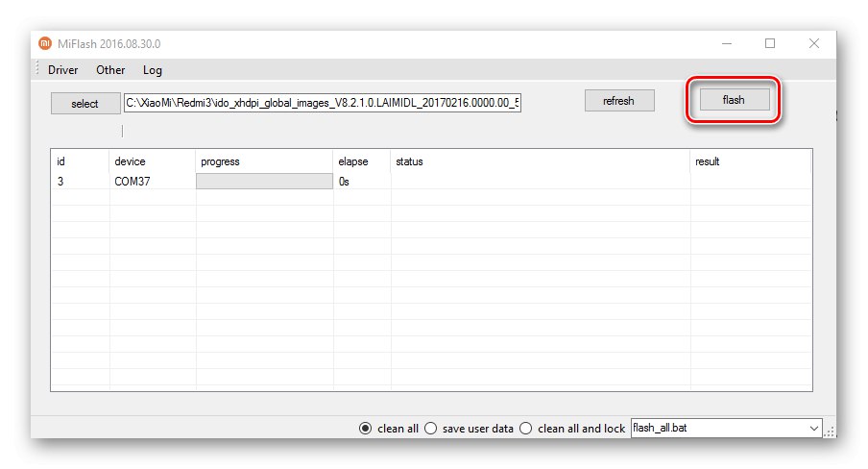Click the select button
The height and width of the screenshot is (469, 868).
(x=85, y=103)
